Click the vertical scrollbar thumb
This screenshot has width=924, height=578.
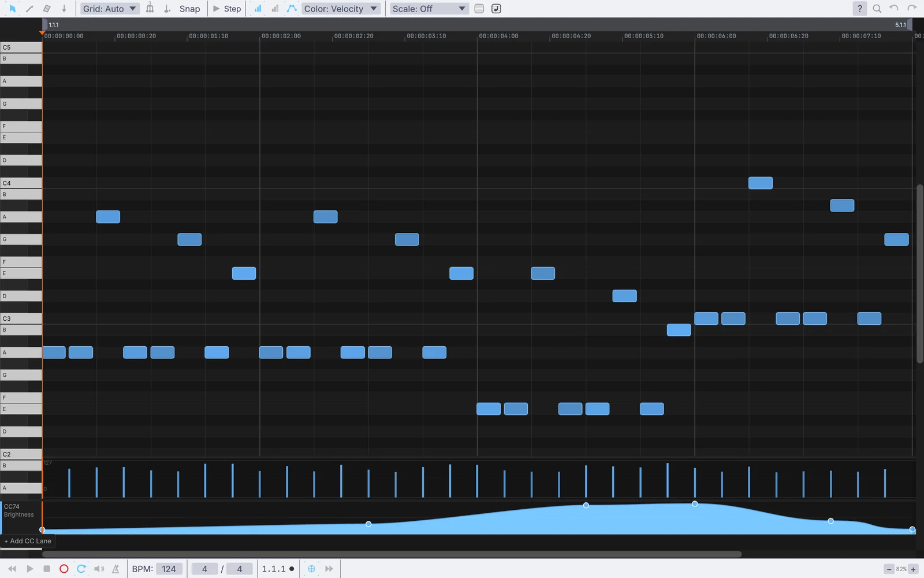tap(920, 273)
